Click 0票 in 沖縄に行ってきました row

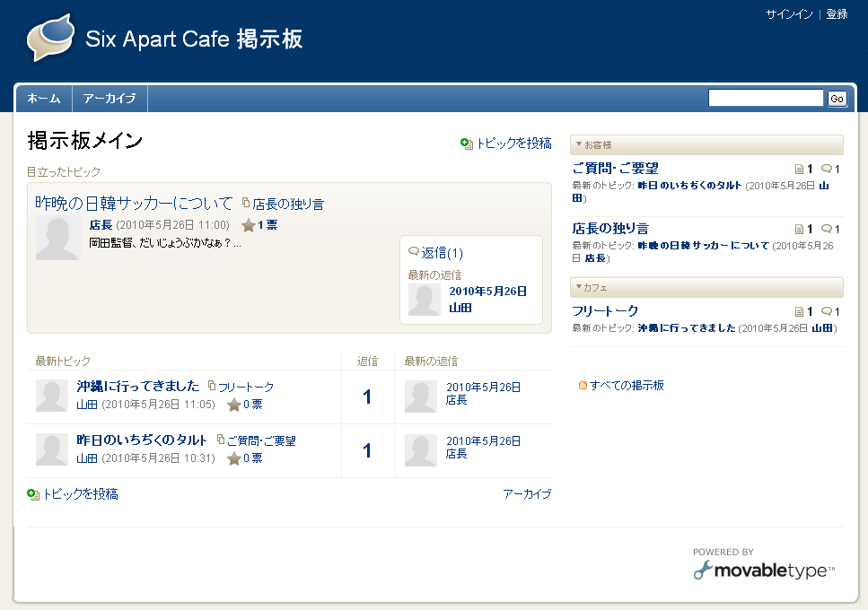coord(253,405)
